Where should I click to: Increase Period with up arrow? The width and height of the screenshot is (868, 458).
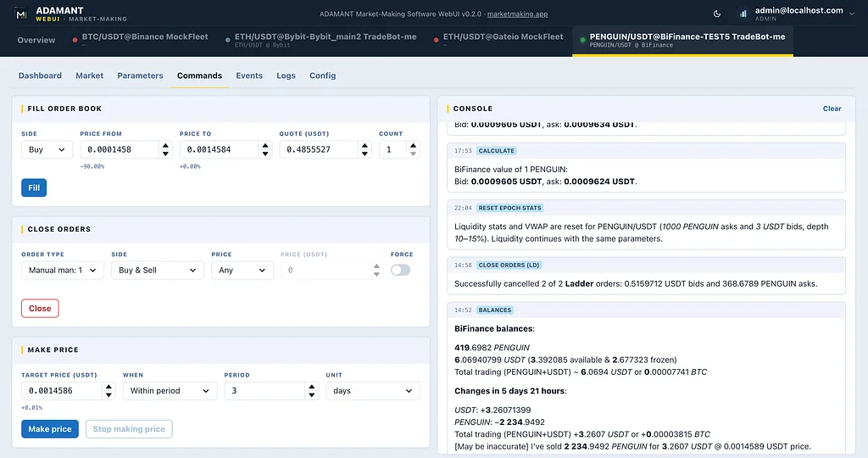coord(312,387)
